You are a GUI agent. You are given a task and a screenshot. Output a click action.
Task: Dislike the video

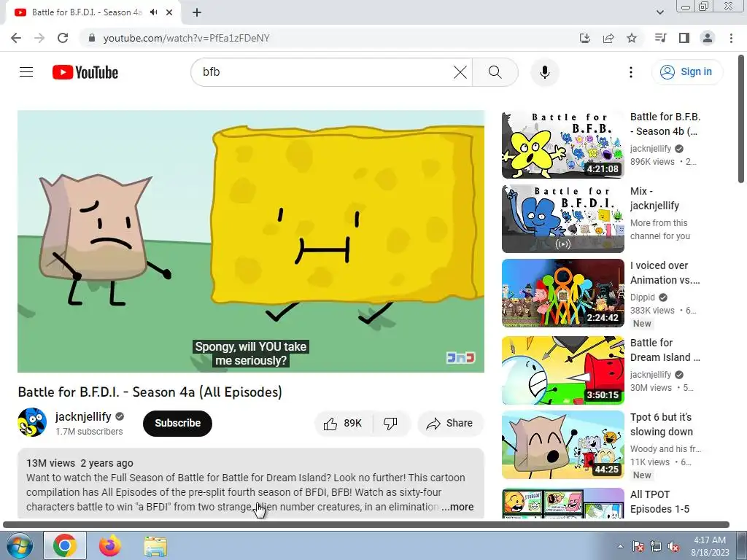(x=390, y=424)
